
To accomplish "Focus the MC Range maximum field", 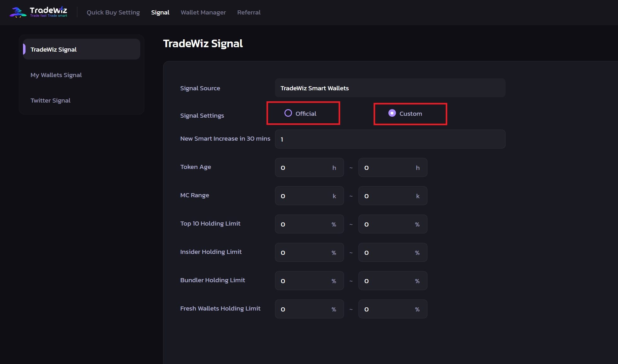I will pyautogui.click(x=393, y=196).
